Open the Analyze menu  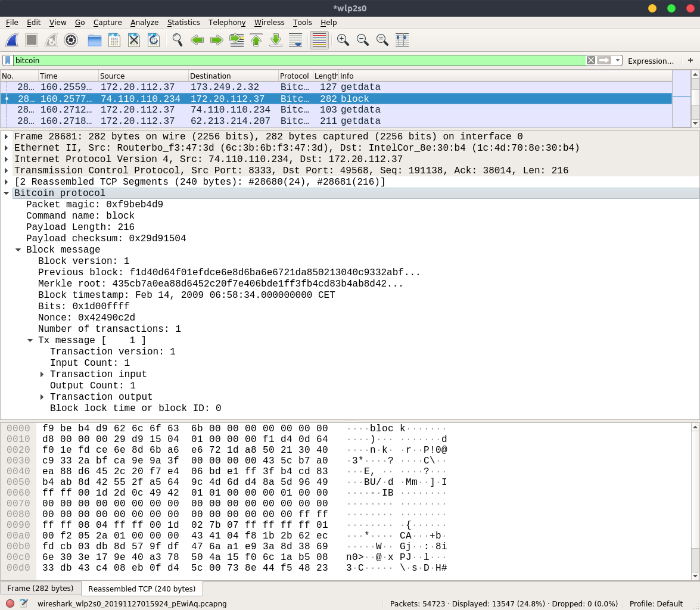pyautogui.click(x=144, y=22)
